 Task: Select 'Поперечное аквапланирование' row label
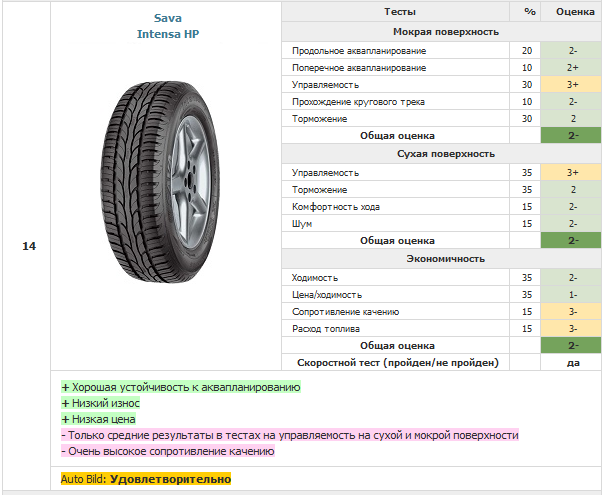click(359, 68)
